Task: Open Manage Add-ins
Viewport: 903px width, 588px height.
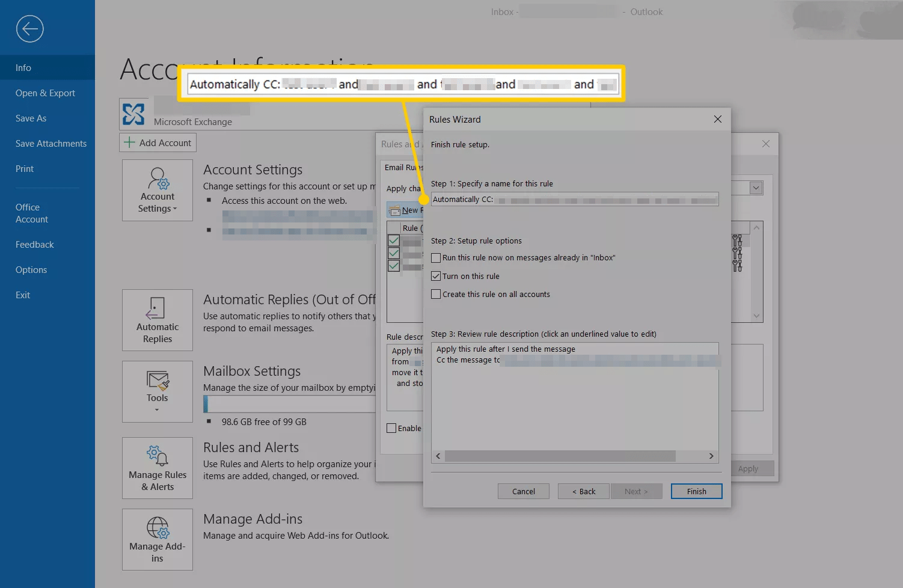Action: 158,539
